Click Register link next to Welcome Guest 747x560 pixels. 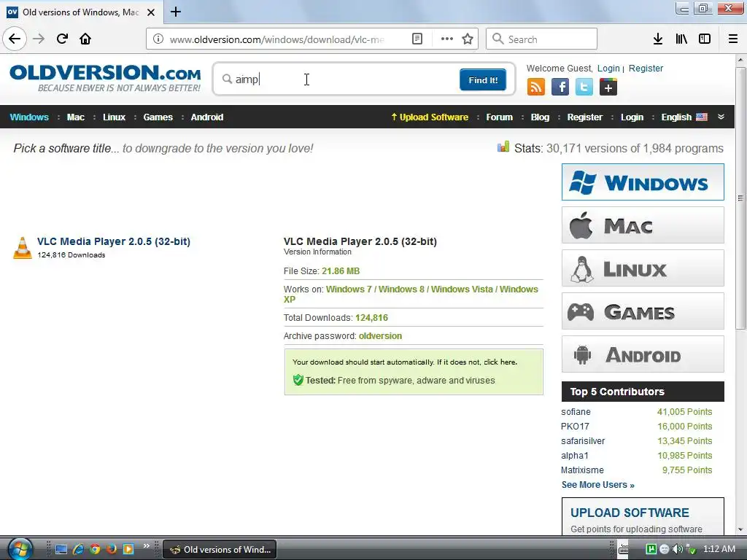click(646, 68)
